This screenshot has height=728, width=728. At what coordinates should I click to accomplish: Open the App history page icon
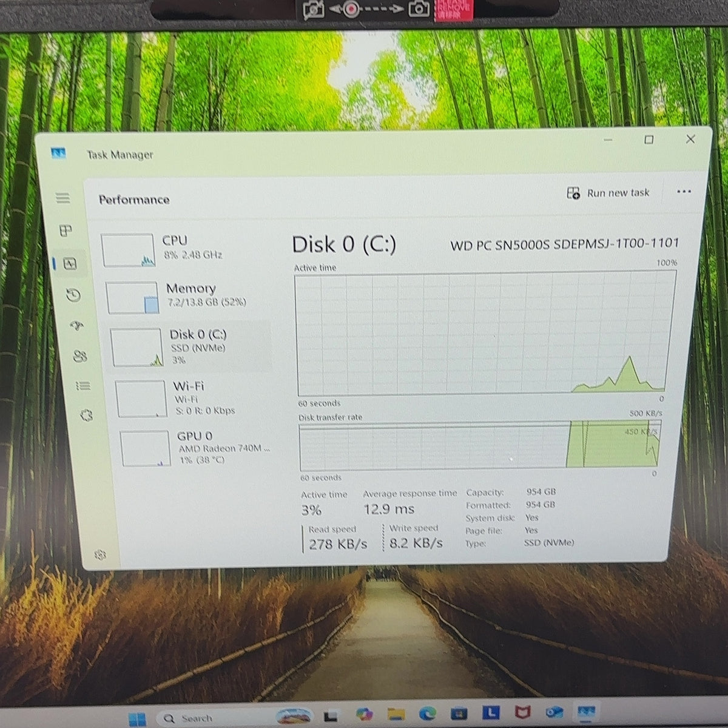tap(73, 295)
